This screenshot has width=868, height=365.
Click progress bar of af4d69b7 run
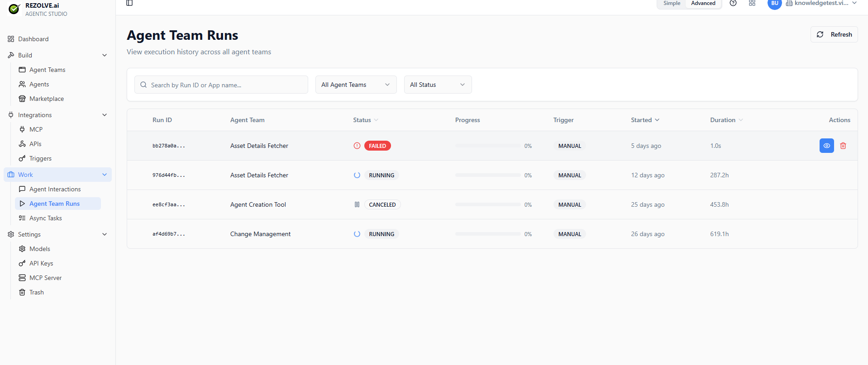(x=488, y=234)
